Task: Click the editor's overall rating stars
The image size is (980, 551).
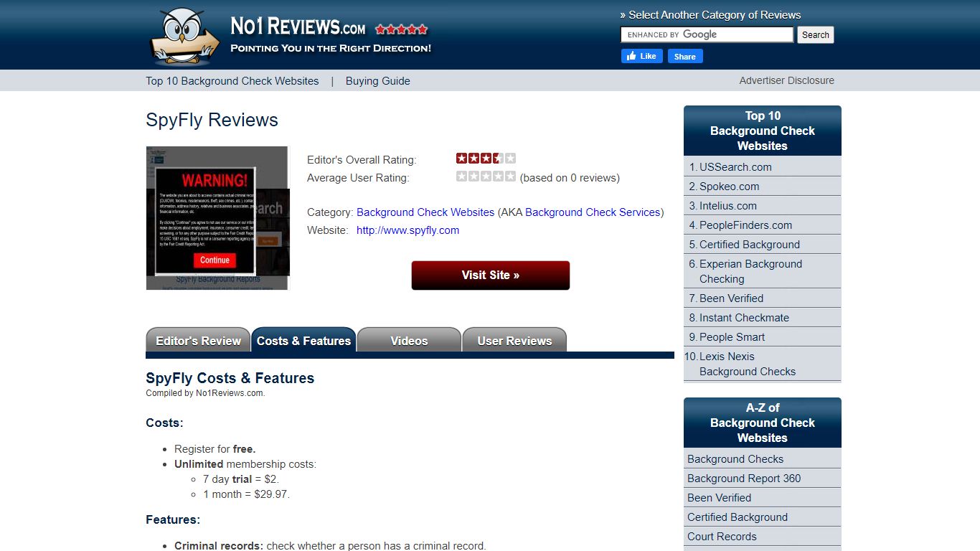Action: [x=486, y=158]
